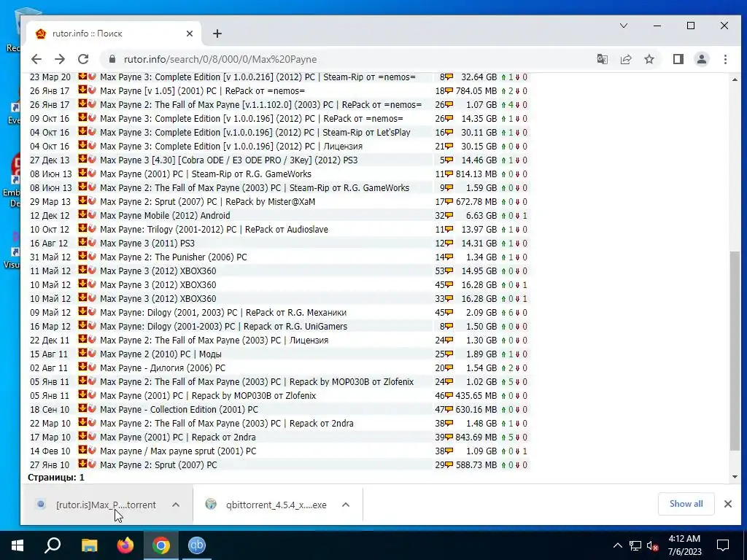Open Windows taskbar search
Image resolution: width=747 pixels, height=560 pixels.
coord(53,545)
